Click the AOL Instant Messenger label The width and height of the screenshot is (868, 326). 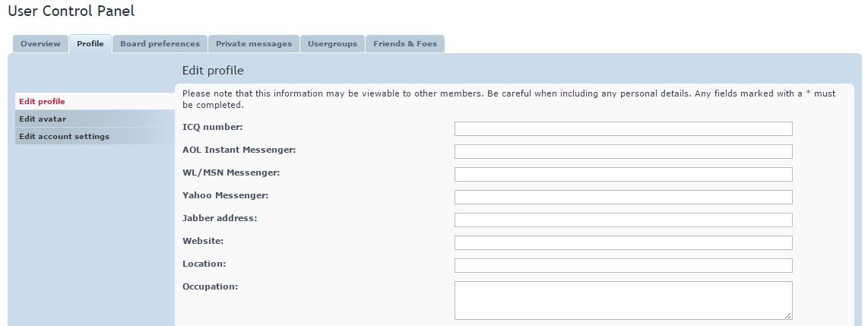tap(239, 150)
